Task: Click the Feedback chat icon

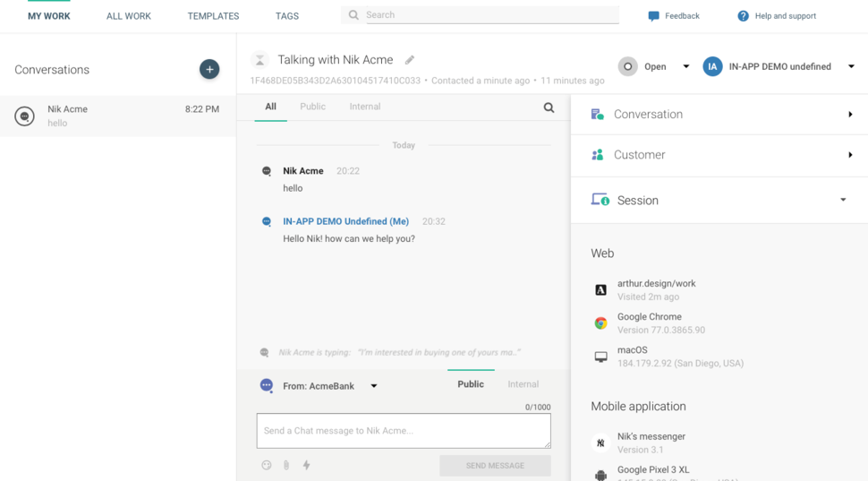Action: tap(653, 16)
